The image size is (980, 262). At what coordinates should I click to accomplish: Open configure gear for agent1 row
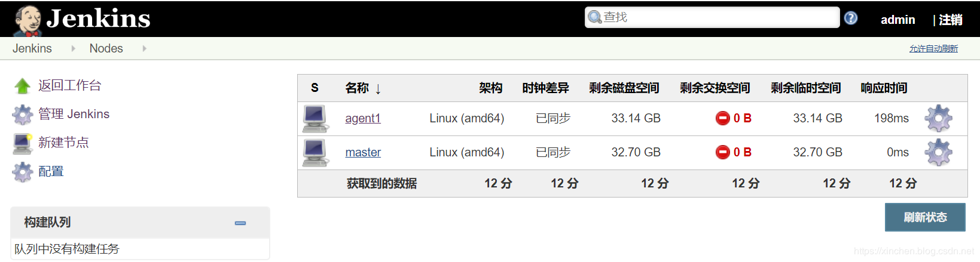(938, 118)
